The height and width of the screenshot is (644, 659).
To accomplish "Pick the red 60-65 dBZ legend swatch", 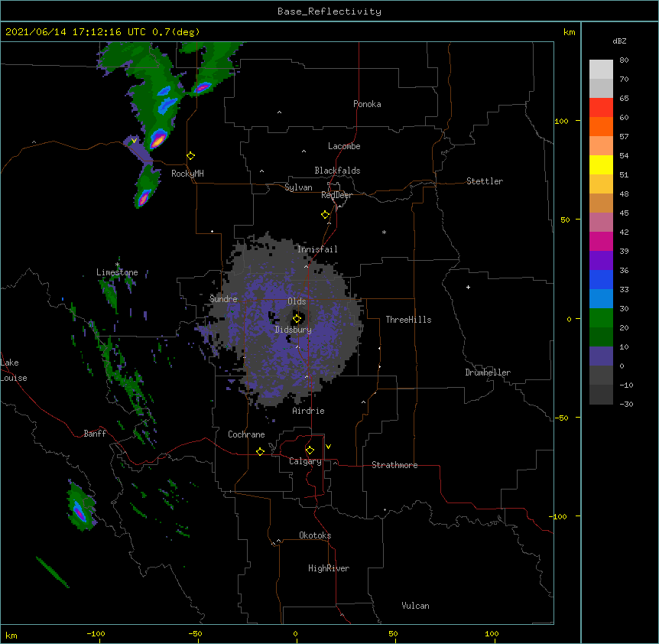I will tap(601, 107).
